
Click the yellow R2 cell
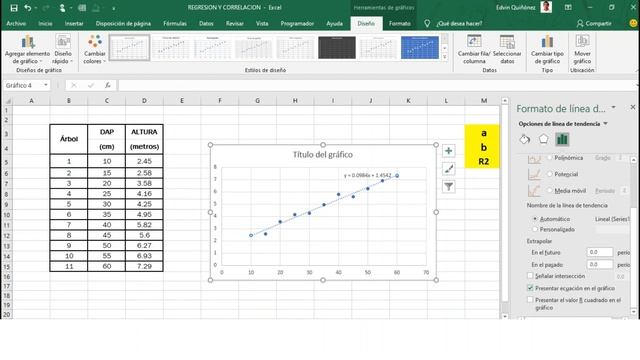click(x=483, y=162)
